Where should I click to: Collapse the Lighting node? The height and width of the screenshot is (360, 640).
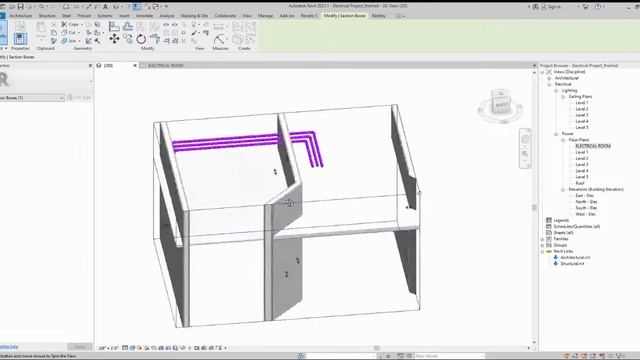pyautogui.click(x=556, y=91)
